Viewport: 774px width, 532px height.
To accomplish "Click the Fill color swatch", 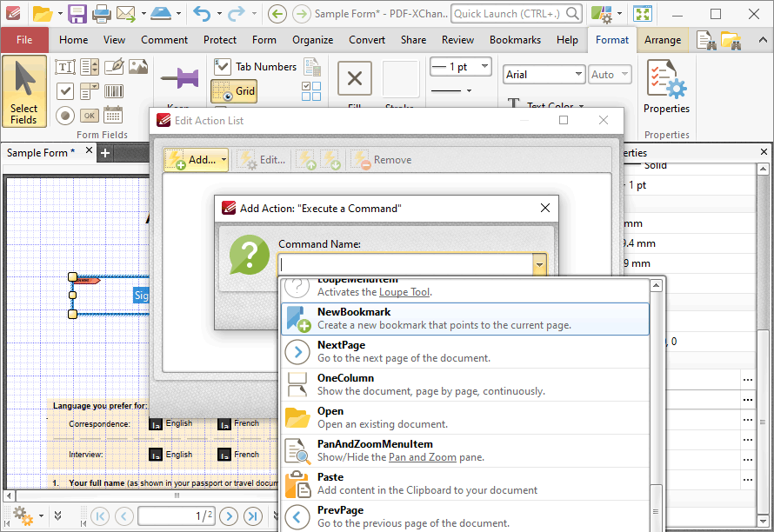I will click(x=355, y=78).
